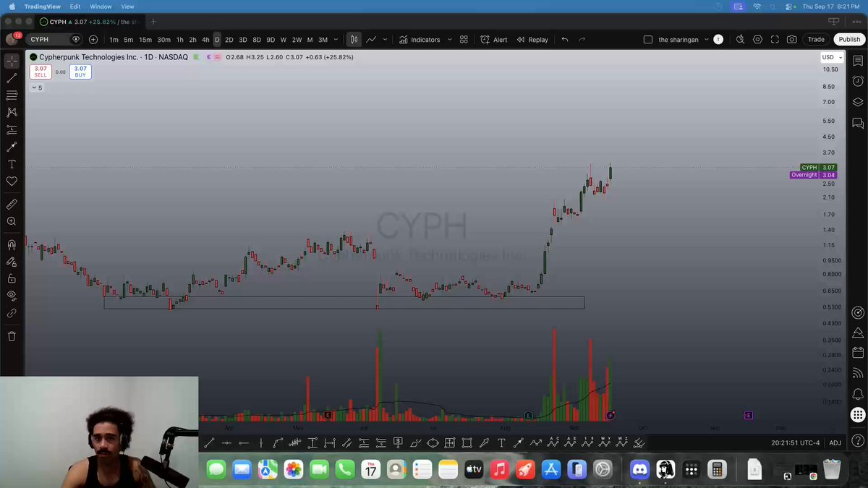Image resolution: width=868 pixels, height=488 pixels.
Task: Open the magnet mode tool
Action: coord(12,245)
